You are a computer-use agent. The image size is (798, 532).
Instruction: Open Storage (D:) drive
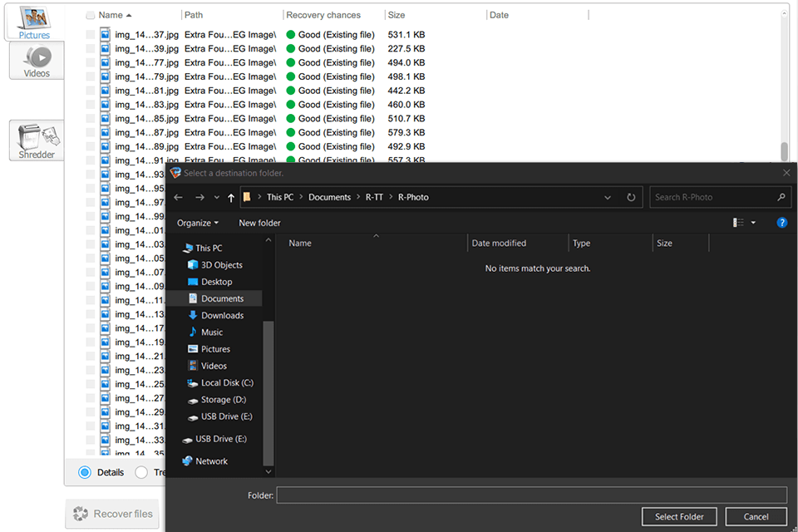(x=223, y=400)
